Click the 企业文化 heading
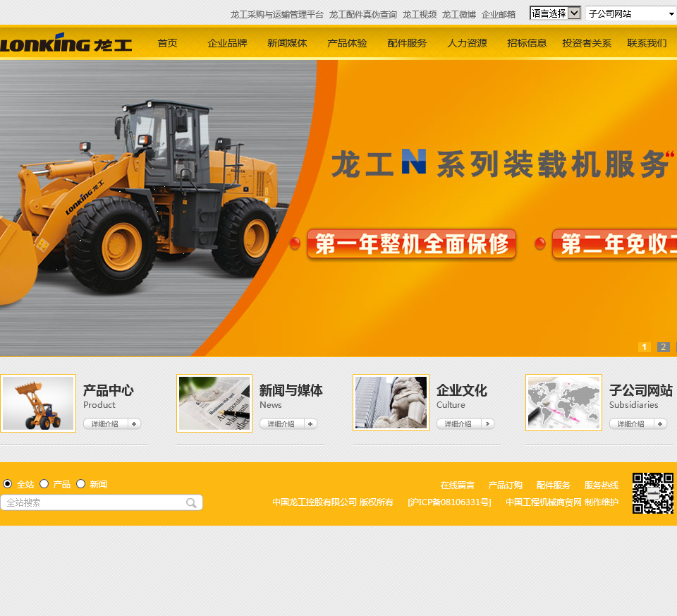Viewport: 677px width, 616px height. click(462, 390)
